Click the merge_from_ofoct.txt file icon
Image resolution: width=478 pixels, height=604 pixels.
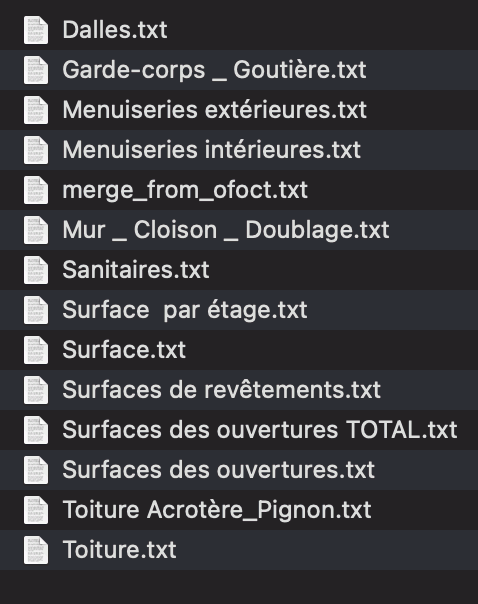click(x=36, y=190)
